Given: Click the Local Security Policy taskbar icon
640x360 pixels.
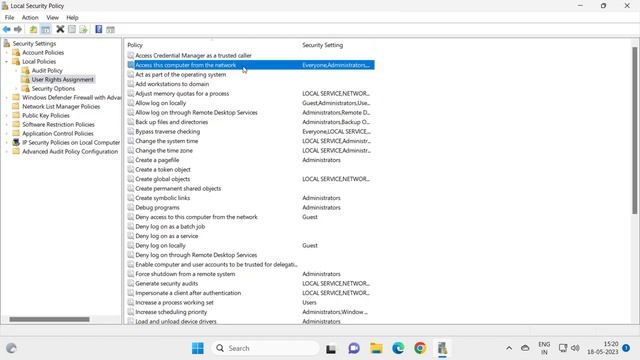Looking at the screenshot, I should pyautogui.click(x=442, y=348).
